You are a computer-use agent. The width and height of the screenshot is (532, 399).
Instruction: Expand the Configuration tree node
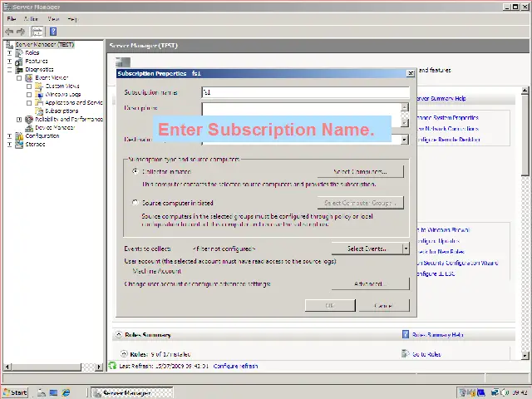(9, 136)
